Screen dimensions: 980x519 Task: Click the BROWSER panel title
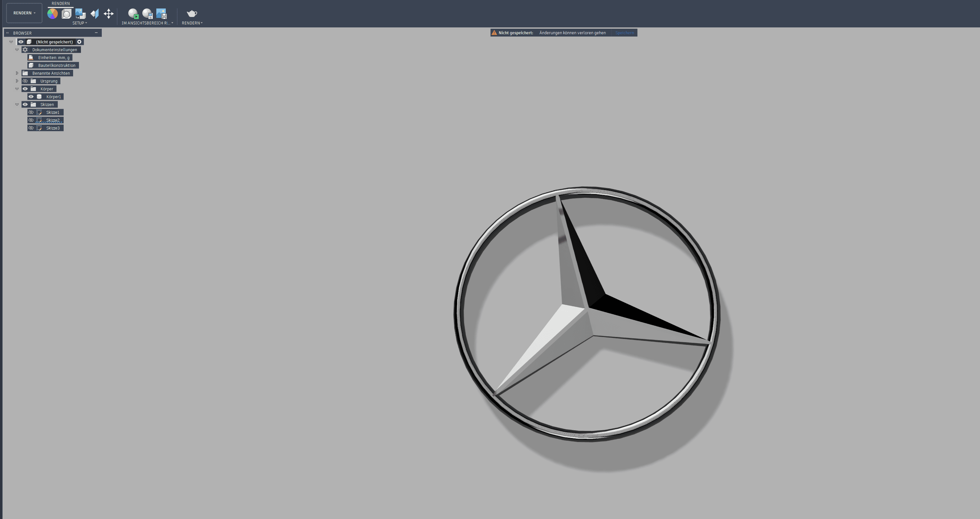pyautogui.click(x=23, y=33)
